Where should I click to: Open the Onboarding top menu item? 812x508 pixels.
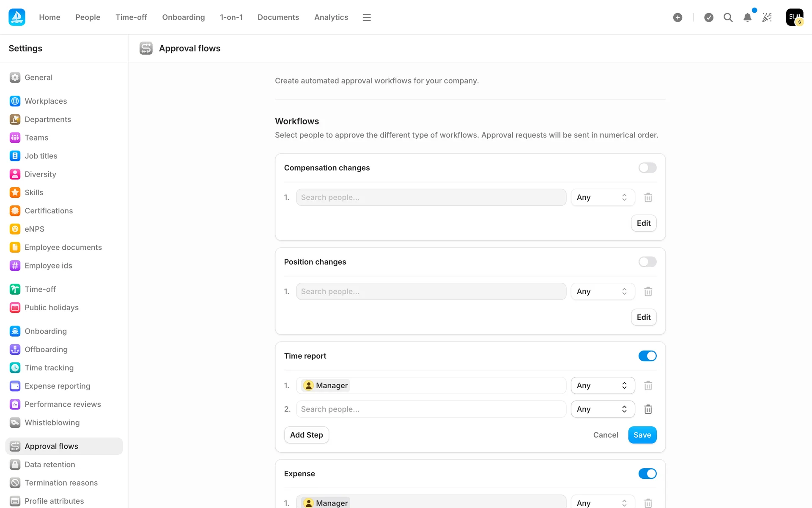183,17
